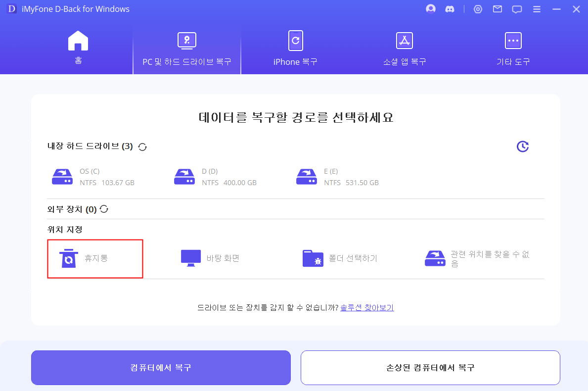Choose the 바탕 화면 desktop location

pyautogui.click(x=210, y=258)
